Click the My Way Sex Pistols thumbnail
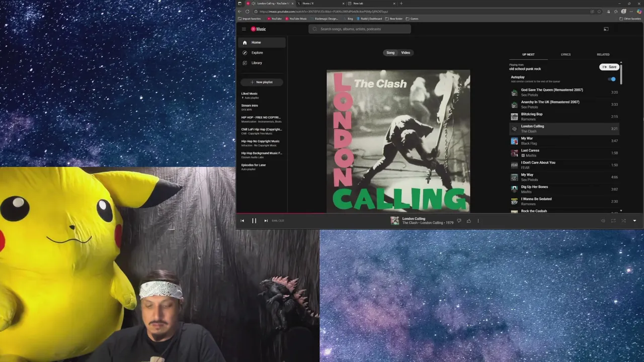 pyautogui.click(x=514, y=177)
